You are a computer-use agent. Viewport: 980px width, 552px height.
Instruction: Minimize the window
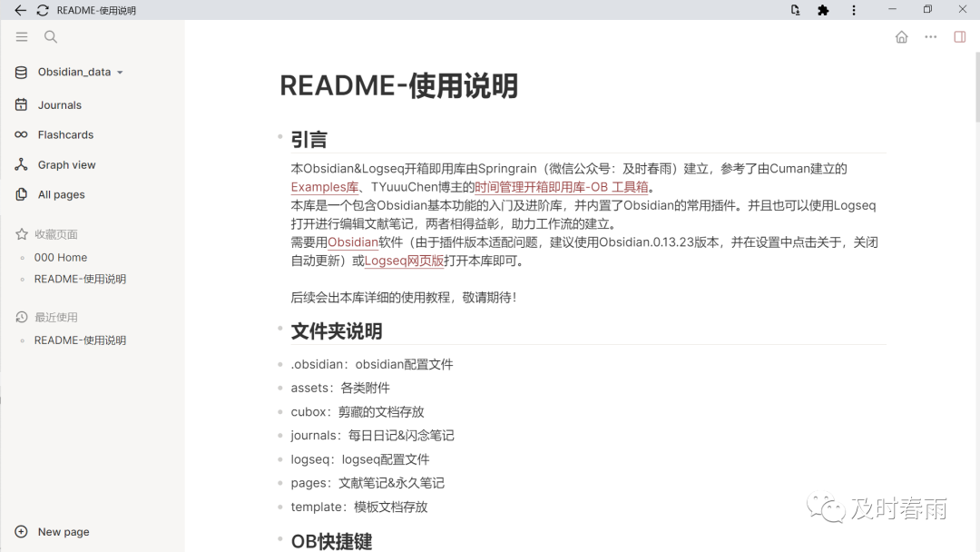tap(892, 9)
